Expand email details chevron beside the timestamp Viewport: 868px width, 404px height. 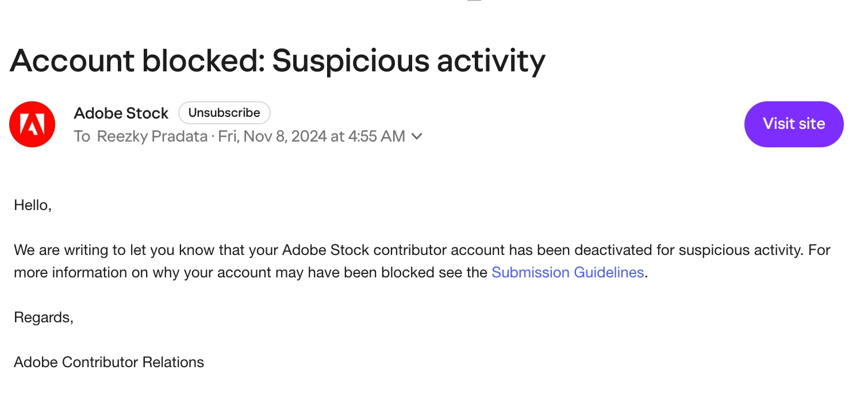417,136
